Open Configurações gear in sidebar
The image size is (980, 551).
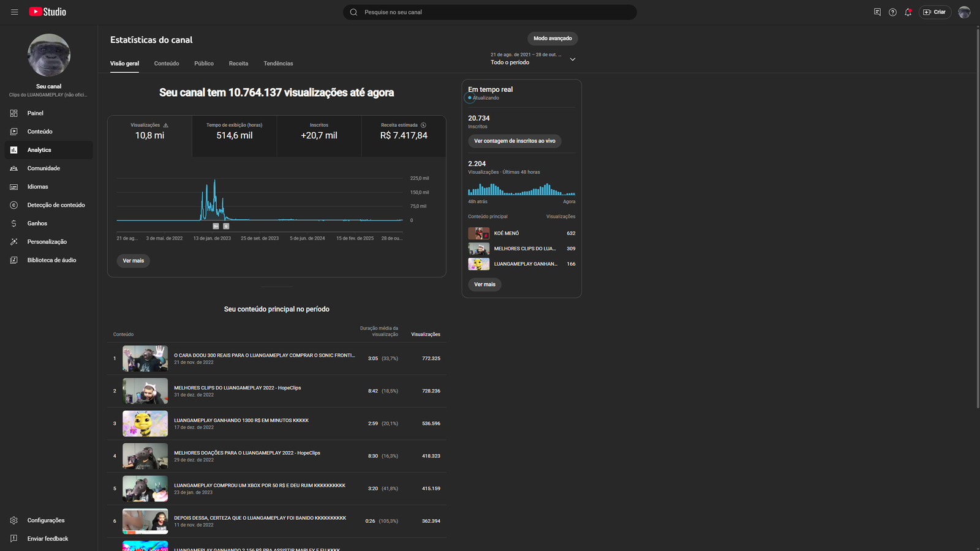14,520
